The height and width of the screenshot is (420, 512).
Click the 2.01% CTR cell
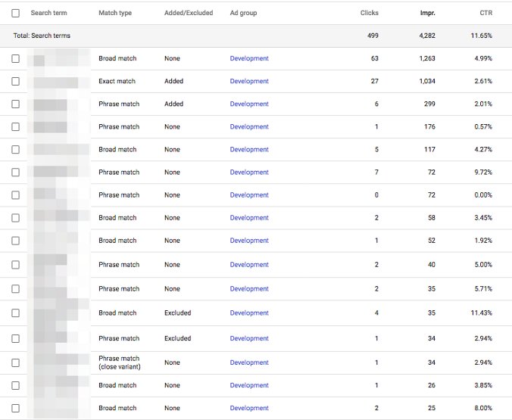pyautogui.click(x=483, y=104)
